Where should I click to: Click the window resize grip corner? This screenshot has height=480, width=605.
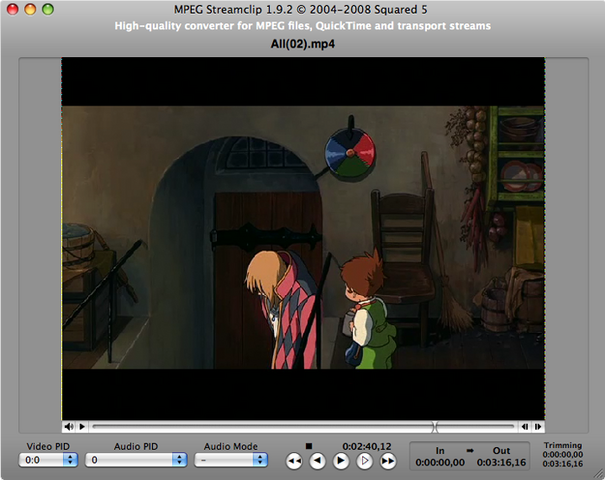[598, 474]
